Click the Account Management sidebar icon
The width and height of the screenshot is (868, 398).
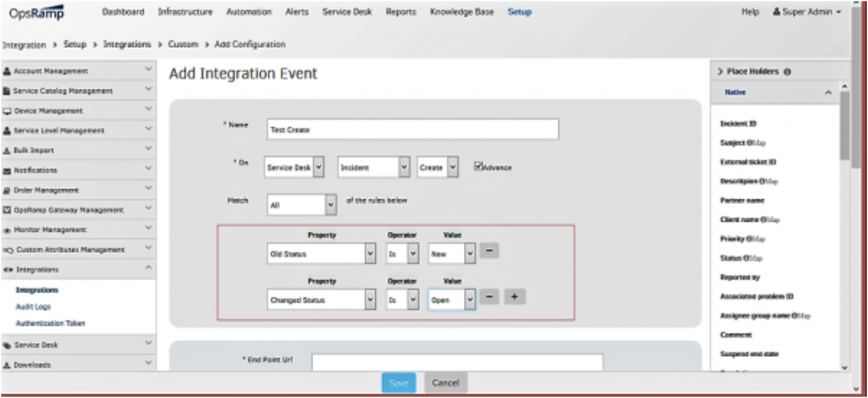pos(7,71)
